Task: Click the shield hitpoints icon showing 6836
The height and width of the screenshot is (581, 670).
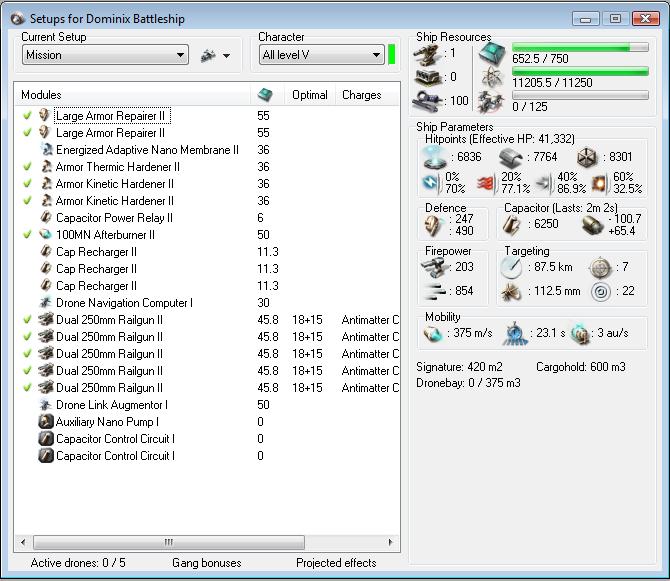Action: click(435, 157)
